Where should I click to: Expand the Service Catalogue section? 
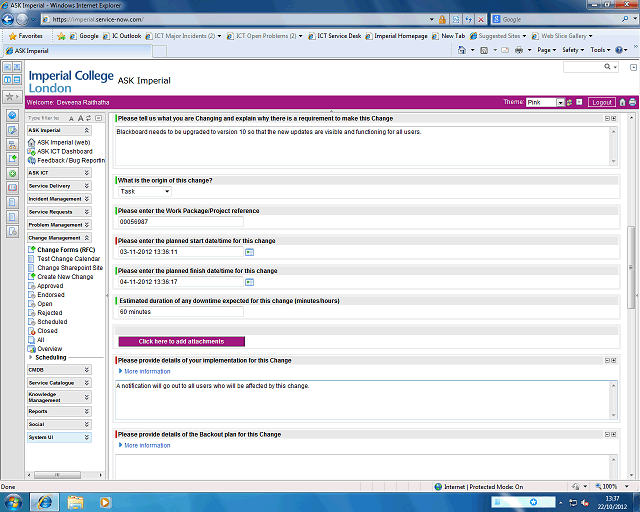click(x=87, y=383)
